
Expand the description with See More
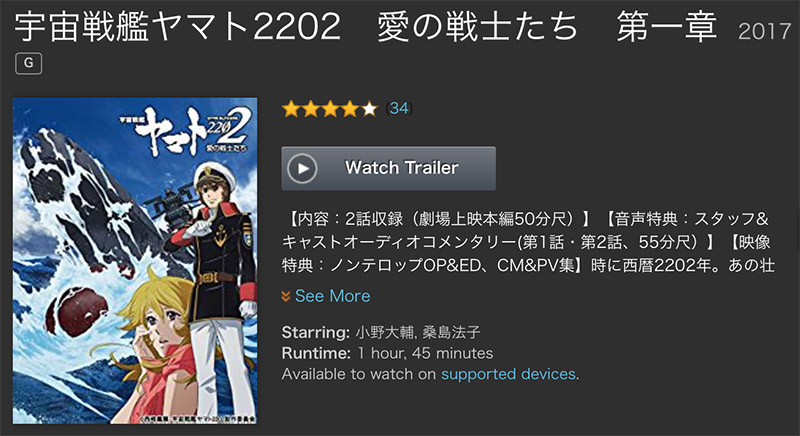tap(333, 296)
